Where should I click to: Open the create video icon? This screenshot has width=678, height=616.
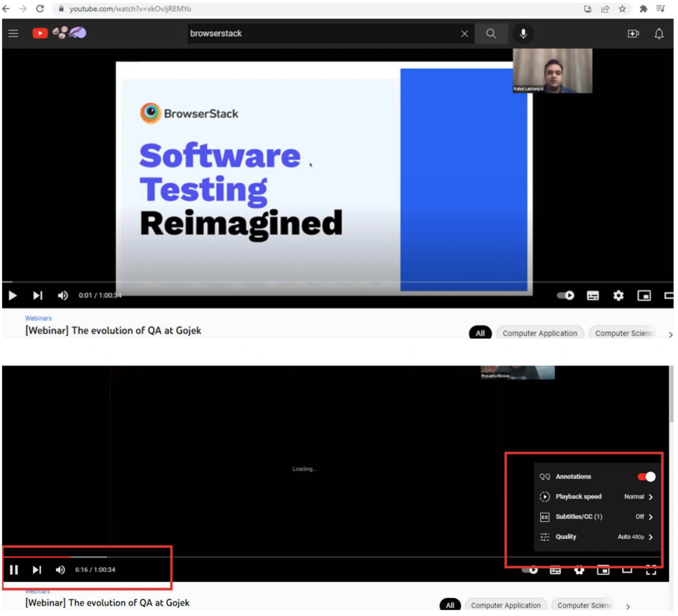(633, 34)
